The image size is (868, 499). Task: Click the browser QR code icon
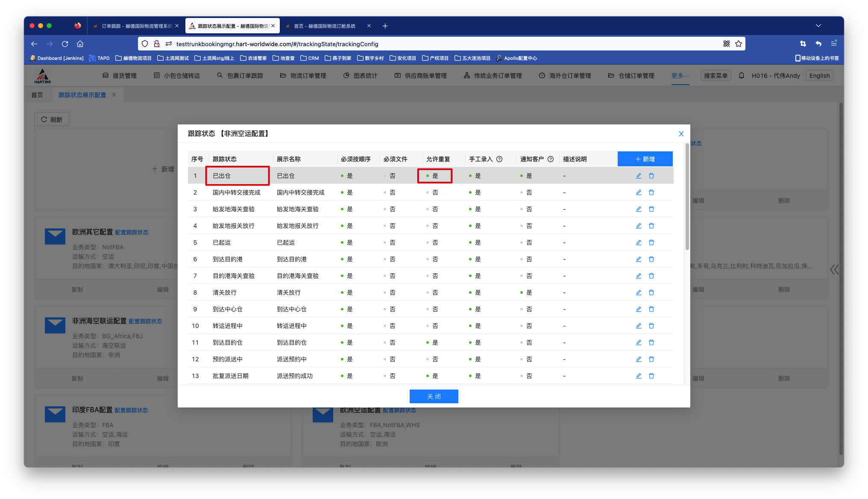(x=726, y=44)
